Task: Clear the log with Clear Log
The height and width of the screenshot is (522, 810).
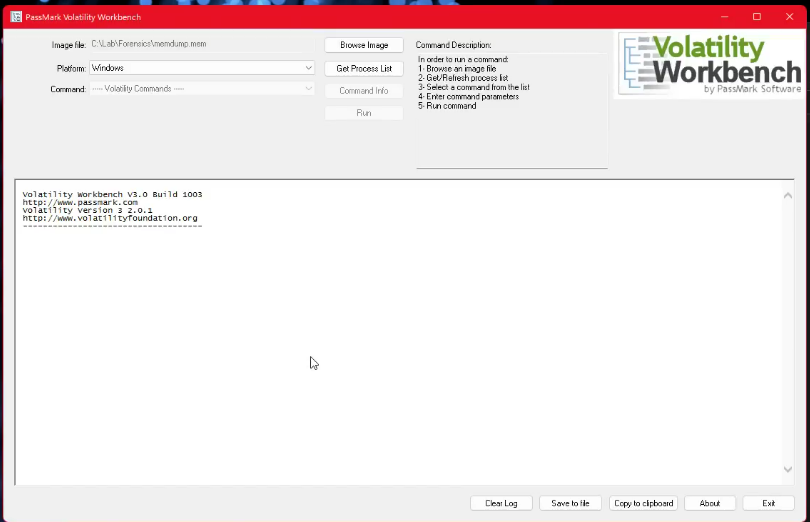Action: click(501, 503)
